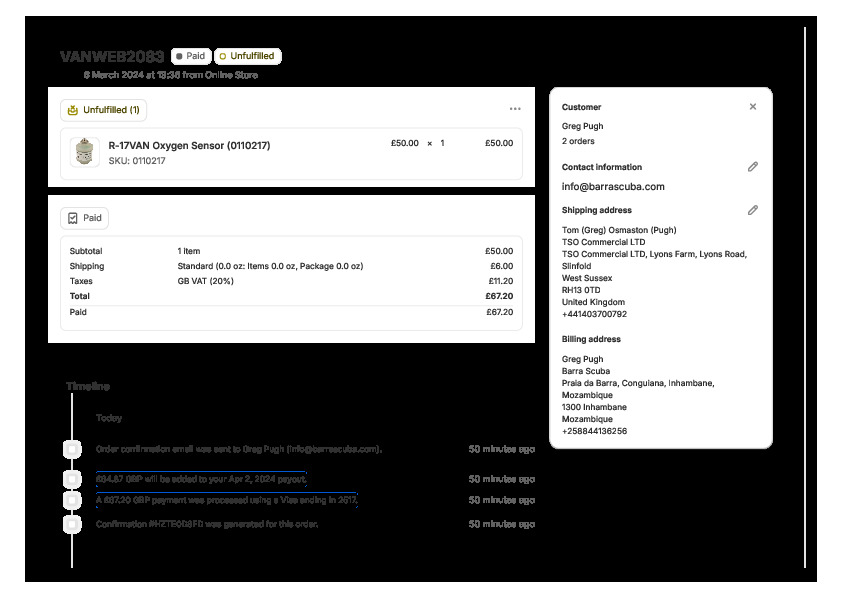Open the three-dot menu on Unfulfilled card
Screen dimensions: 842x595
(x=515, y=109)
